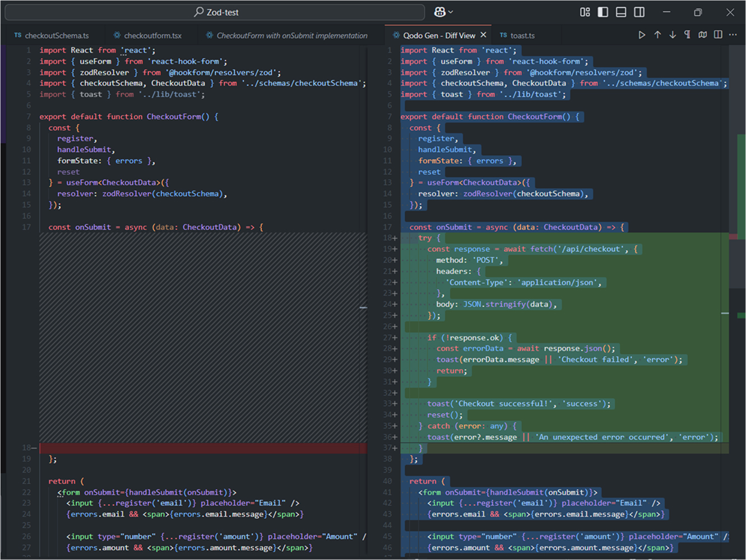Toggle the bottom panel visibility

(x=621, y=12)
